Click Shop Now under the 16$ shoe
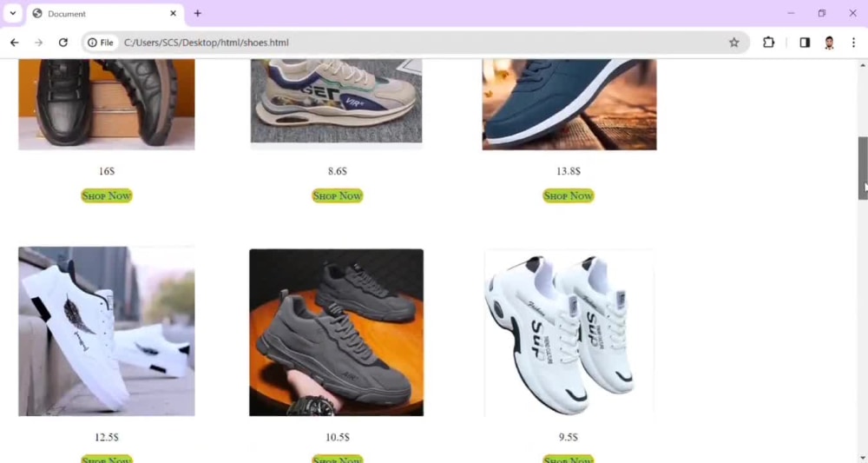The image size is (868, 463). (x=106, y=195)
